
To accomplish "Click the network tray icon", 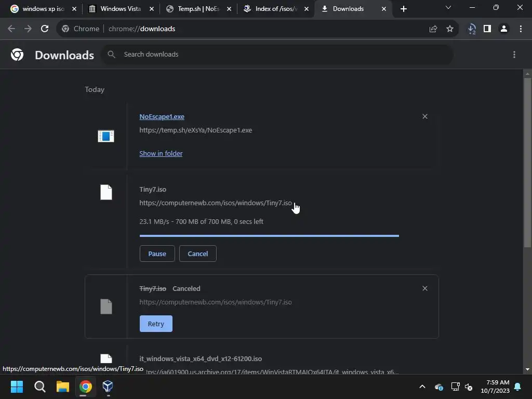I will point(455,387).
